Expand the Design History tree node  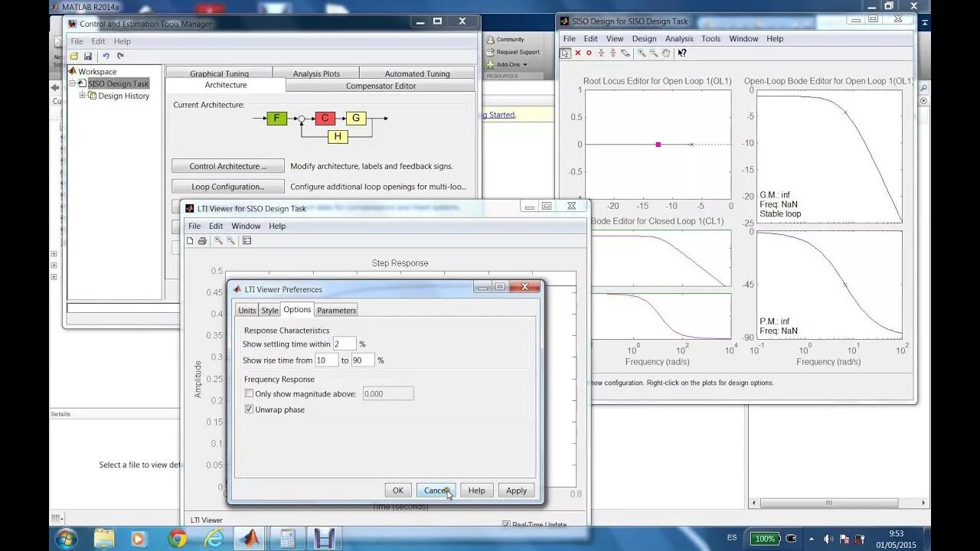pyautogui.click(x=83, y=96)
